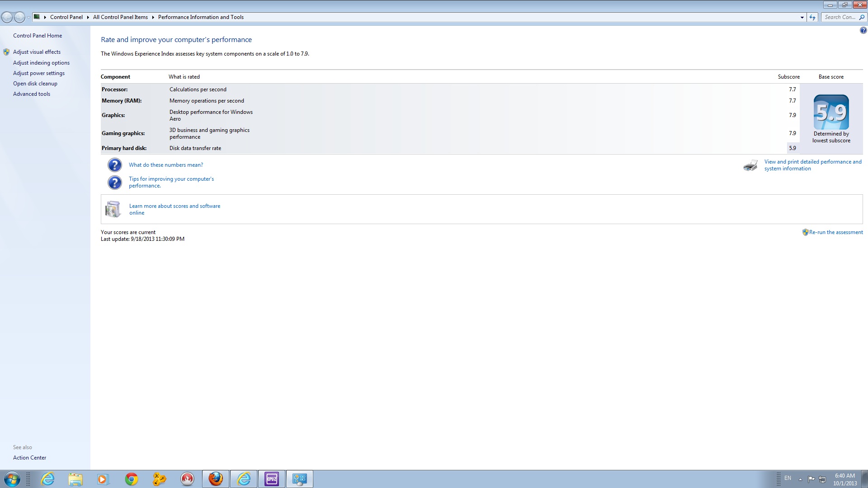868x488 pixels.
Task: Click 'View and print detailed performance and system information'
Action: tap(812, 164)
